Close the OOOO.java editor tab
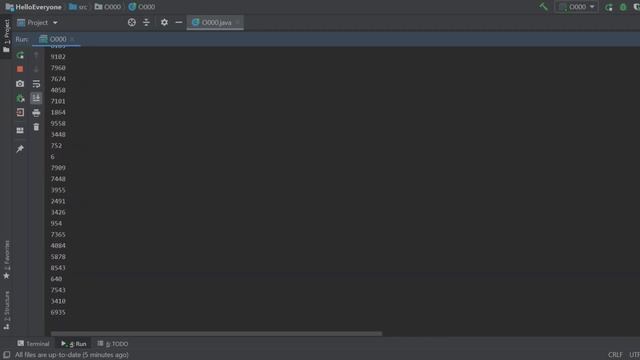 click(x=238, y=22)
